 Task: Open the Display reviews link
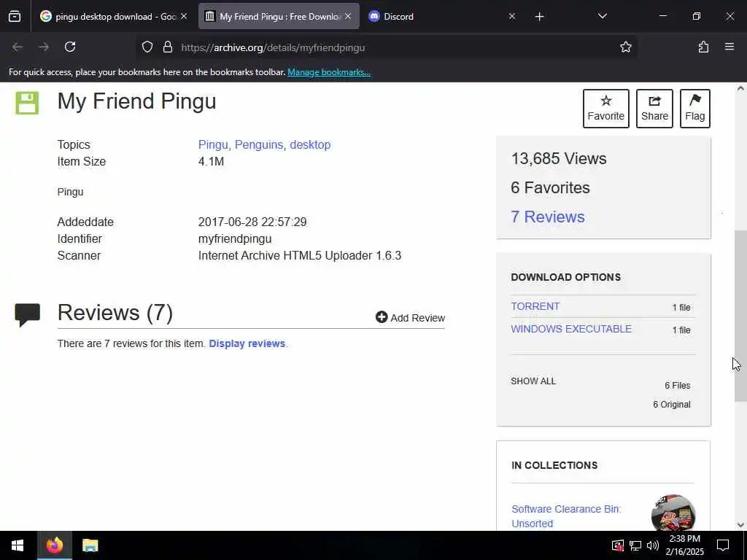click(247, 344)
